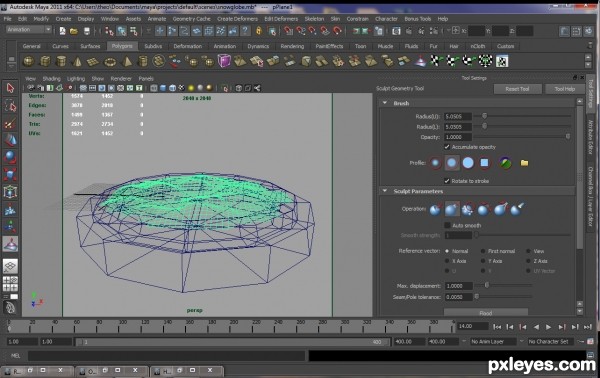Click the Tool Help button

click(x=565, y=89)
